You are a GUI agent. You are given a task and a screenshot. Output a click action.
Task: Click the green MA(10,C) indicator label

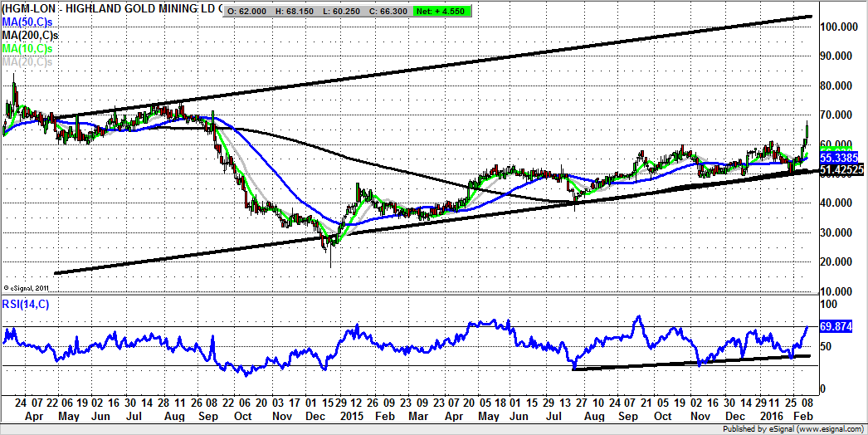click(x=27, y=49)
